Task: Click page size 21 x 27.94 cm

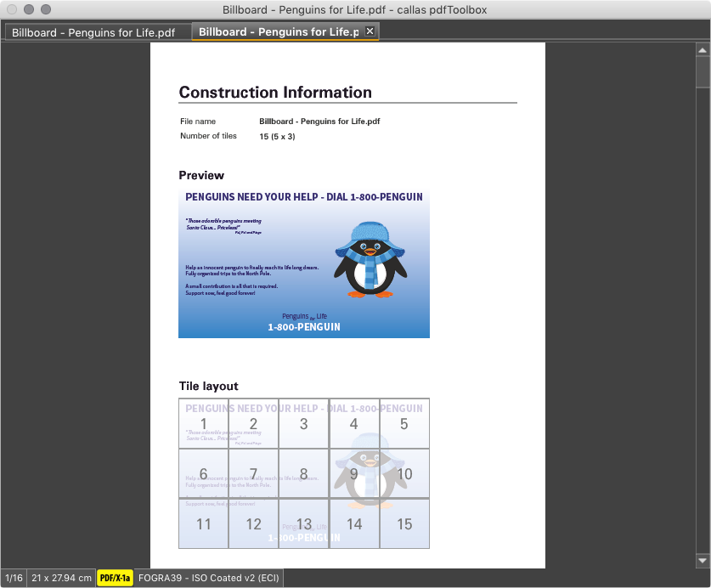Action: pyautogui.click(x=61, y=578)
